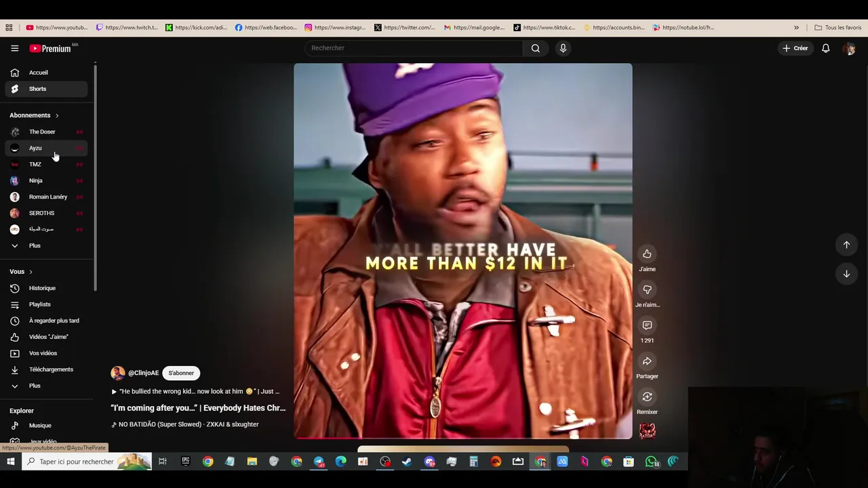
Task: Open the Tous les favoris folder
Action: (838, 28)
